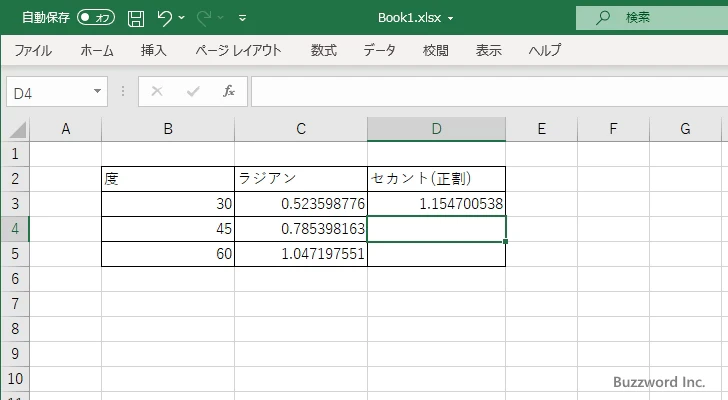Select column D header
Screen dimensions: 728x400
click(436, 129)
